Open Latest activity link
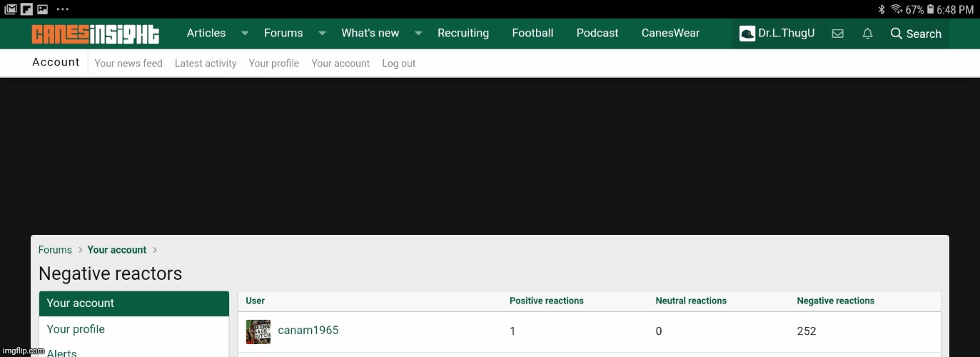 click(206, 64)
